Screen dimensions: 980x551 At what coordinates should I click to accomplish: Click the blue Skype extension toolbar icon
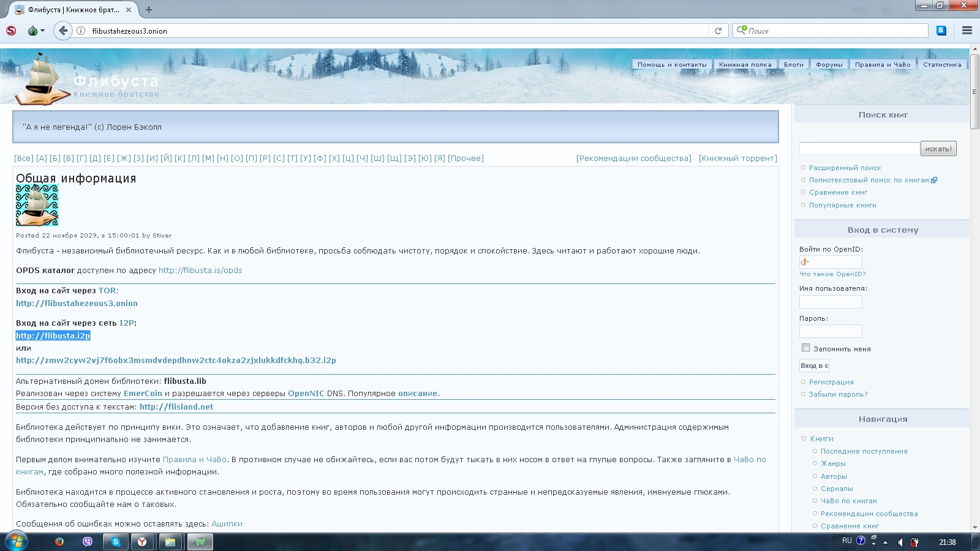click(x=941, y=31)
